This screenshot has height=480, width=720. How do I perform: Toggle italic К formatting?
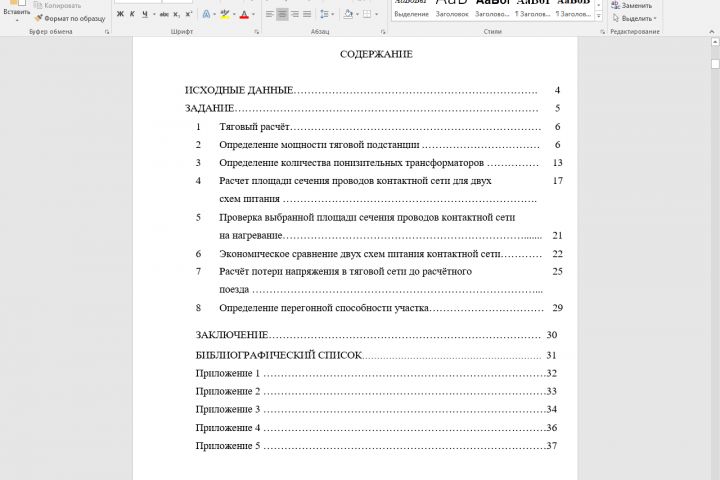click(x=132, y=14)
